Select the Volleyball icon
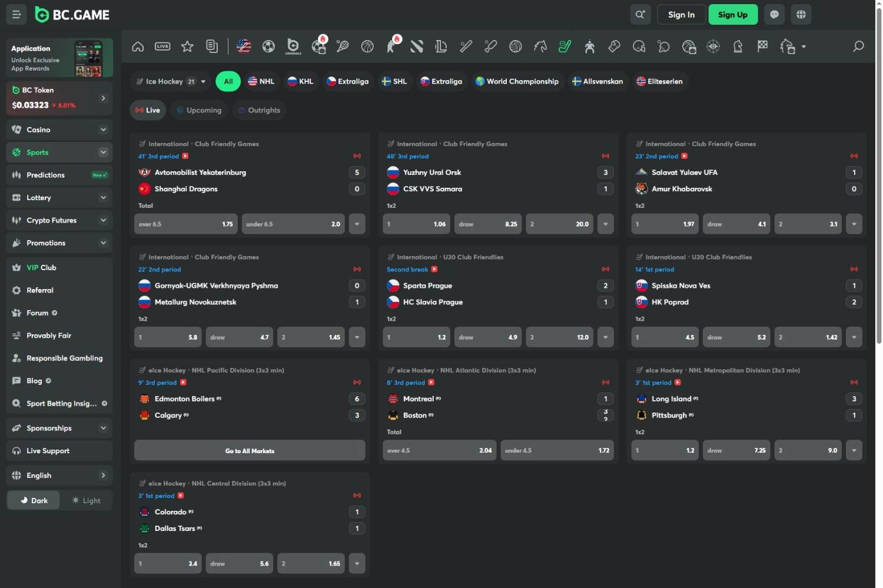Viewport: 883px width, 588px height. coord(516,46)
